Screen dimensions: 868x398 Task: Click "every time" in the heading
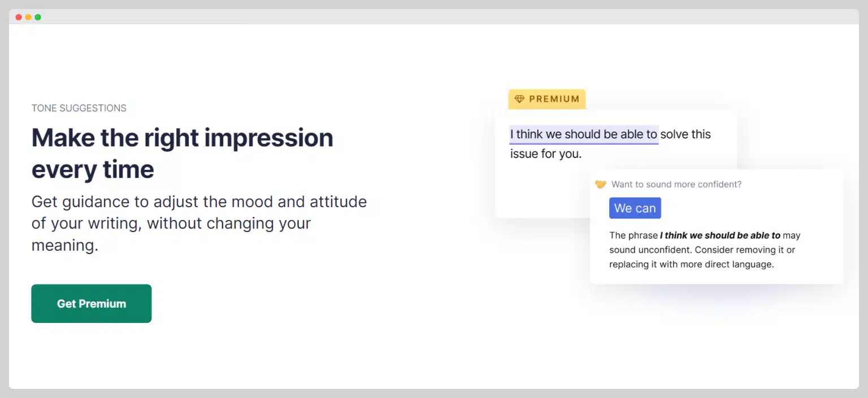93,169
